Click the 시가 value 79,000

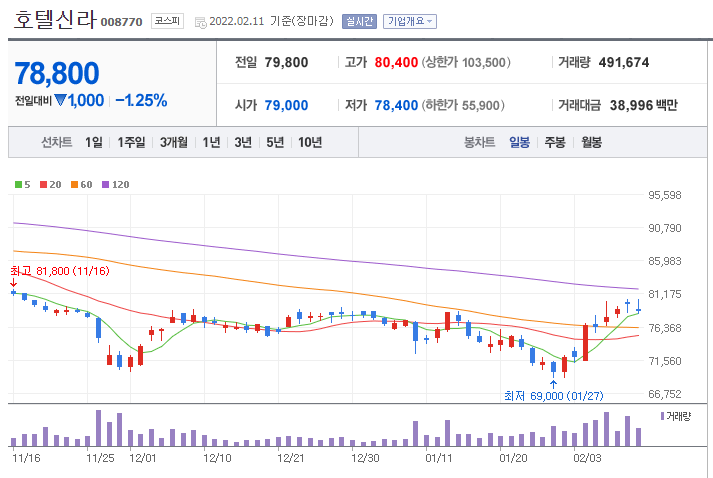point(286,106)
